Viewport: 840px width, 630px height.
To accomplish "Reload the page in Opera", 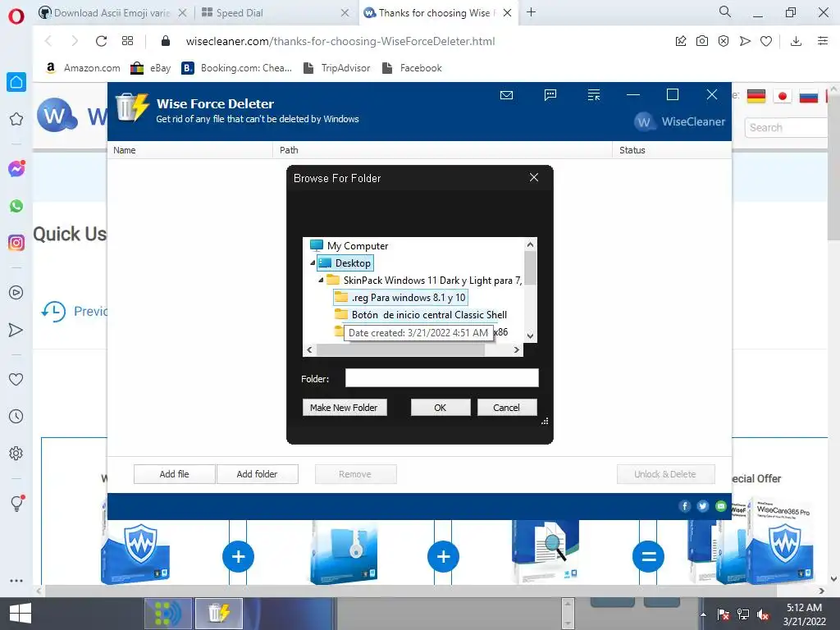I will (x=101, y=41).
